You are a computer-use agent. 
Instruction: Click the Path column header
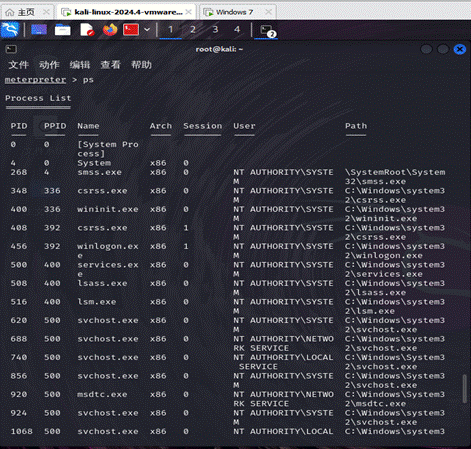[356, 126]
